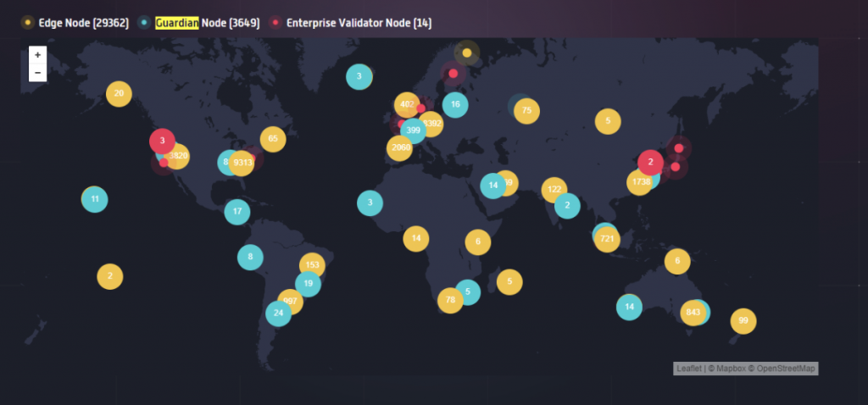Click the cyan 11 cluster near Hawaii
868x405 pixels.
95,199
